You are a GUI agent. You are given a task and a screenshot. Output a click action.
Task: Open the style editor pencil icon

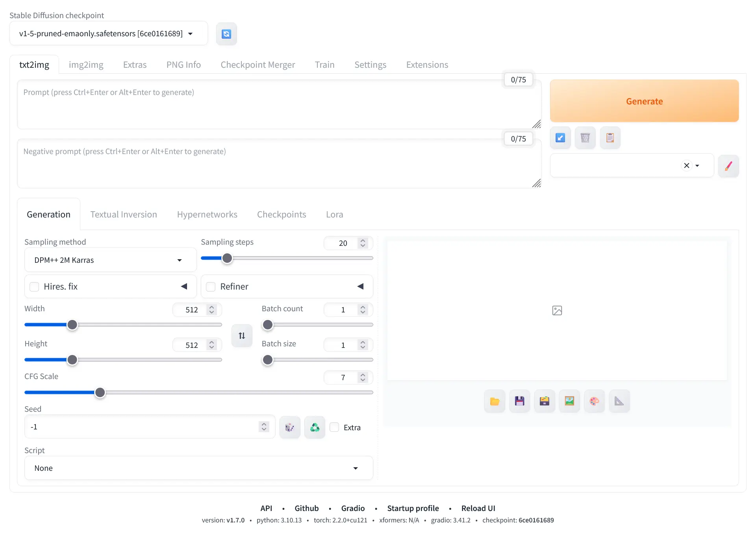click(728, 166)
